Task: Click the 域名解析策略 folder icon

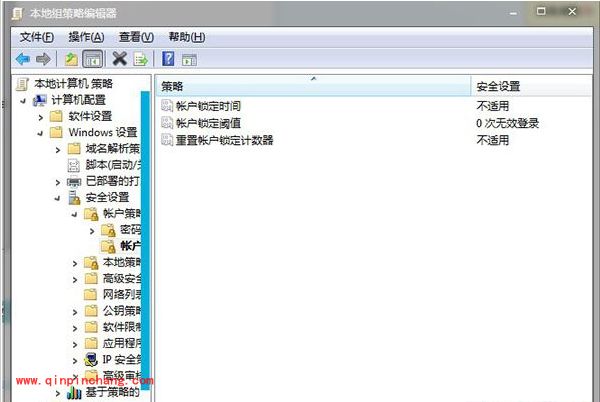Action: [x=74, y=148]
